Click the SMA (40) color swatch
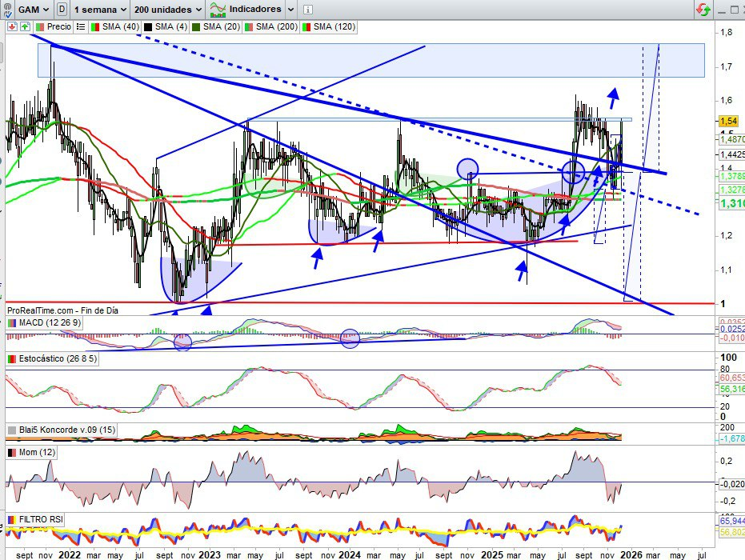The width and height of the screenshot is (745, 560). click(95, 27)
